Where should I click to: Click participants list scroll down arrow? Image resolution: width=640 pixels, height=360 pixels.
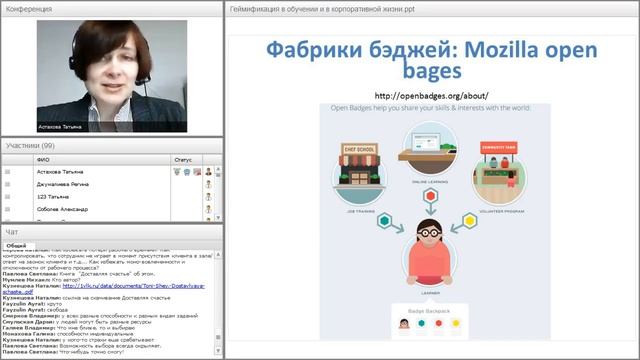[218, 218]
